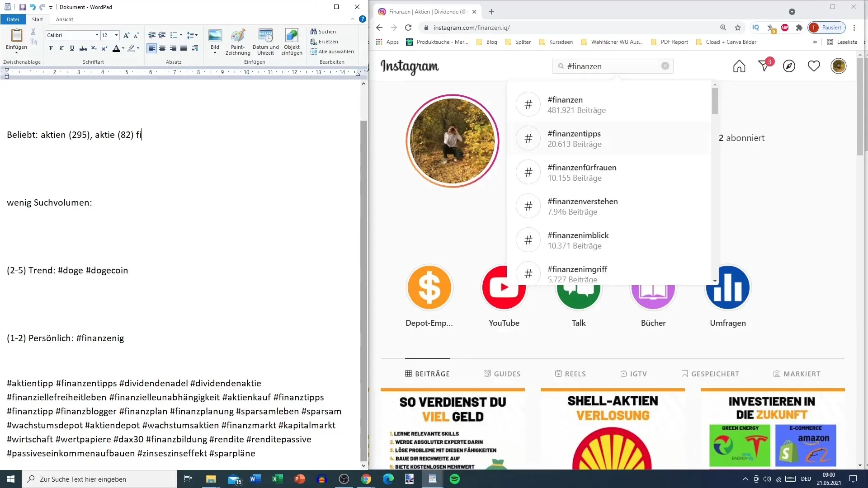
Task: Show more Chrome bookmarks via chevron
Action: [815, 42]
